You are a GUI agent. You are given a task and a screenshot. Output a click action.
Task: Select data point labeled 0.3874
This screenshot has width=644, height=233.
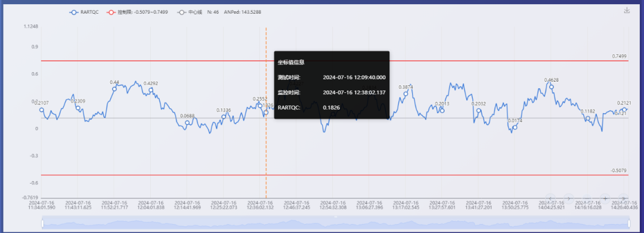pos(406,94)
